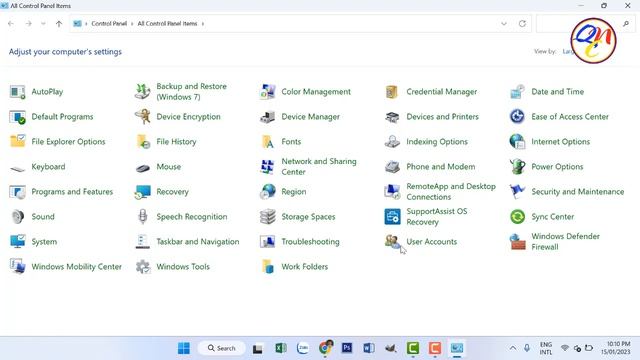The image size is (640, 360).
Task: Open Ease of Access Center icon
Action: (517, 117)
